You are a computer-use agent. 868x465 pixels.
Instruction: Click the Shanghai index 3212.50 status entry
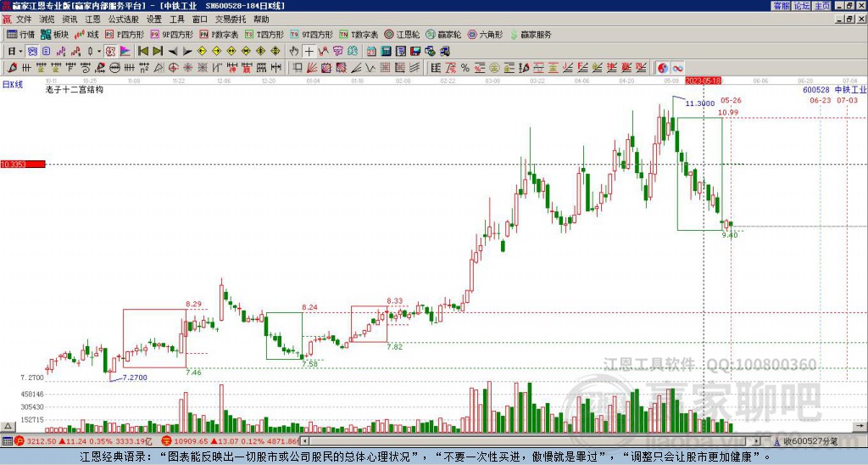coord(83,441)
